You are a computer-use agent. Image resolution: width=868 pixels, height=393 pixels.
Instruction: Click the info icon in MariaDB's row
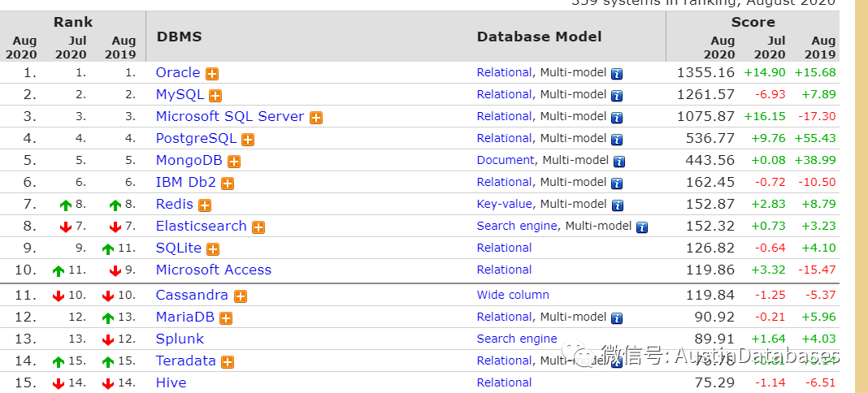pyautogui.click(x=617, y=318)
